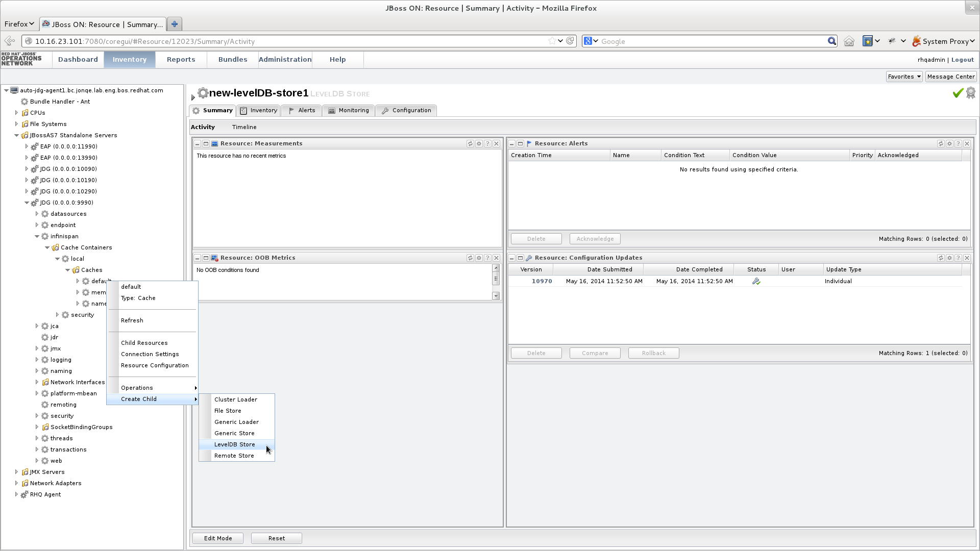Click the Compare button in Configuration Updates
The height and width of the screenshot is (551, 980).
[595, 353]
